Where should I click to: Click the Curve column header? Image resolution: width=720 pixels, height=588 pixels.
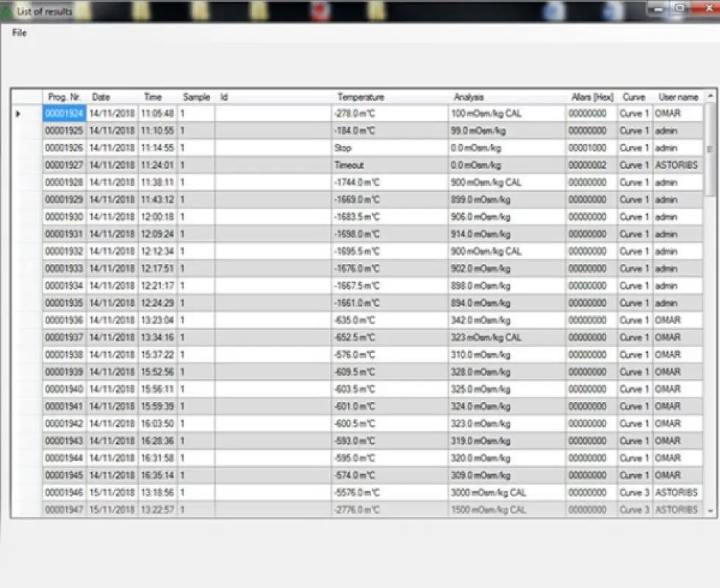coord(633,97)
